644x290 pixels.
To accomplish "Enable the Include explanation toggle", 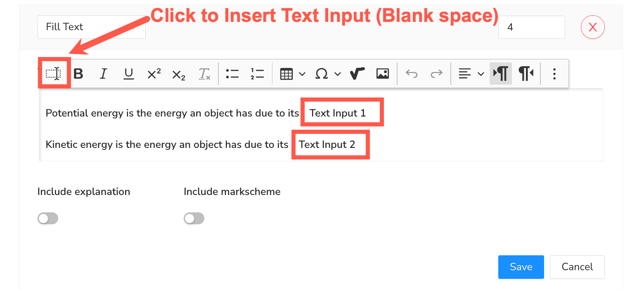I will pyautogui.click(x=48, y=219).
